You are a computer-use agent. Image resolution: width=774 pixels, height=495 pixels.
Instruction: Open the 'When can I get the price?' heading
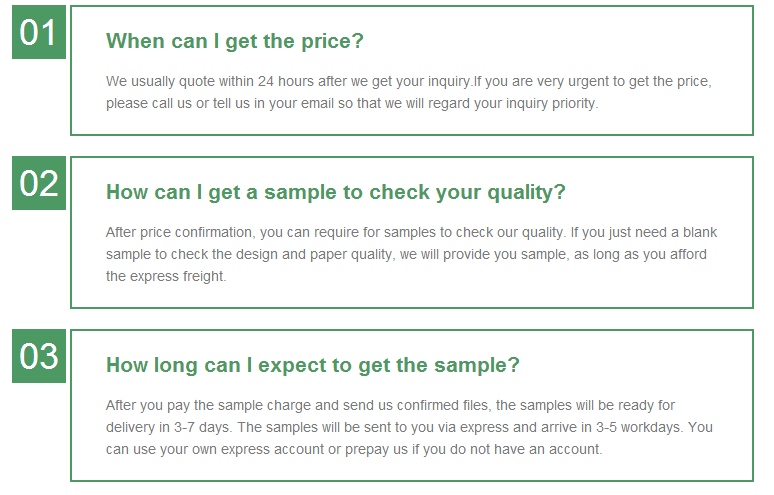[234, 41]
